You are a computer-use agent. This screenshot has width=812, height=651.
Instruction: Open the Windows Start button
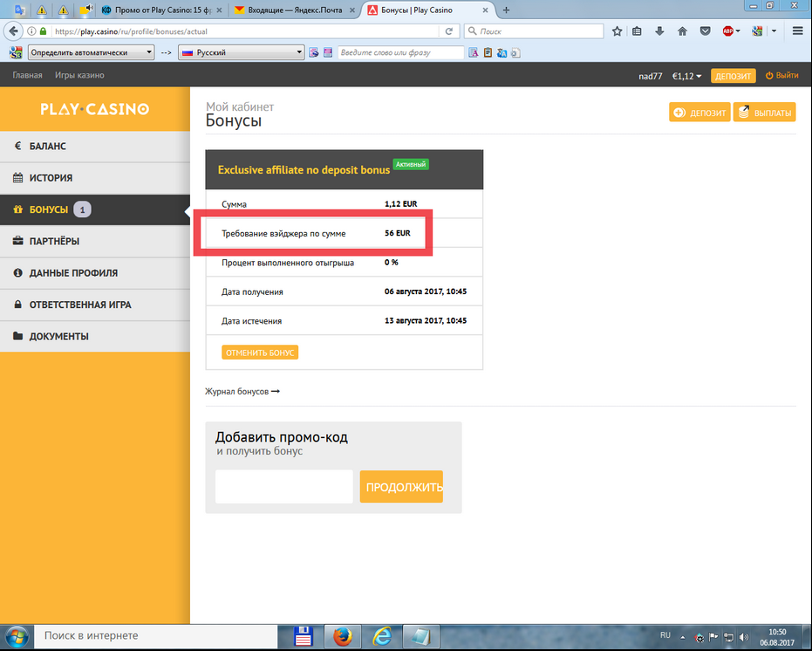[x=17, y=637]
